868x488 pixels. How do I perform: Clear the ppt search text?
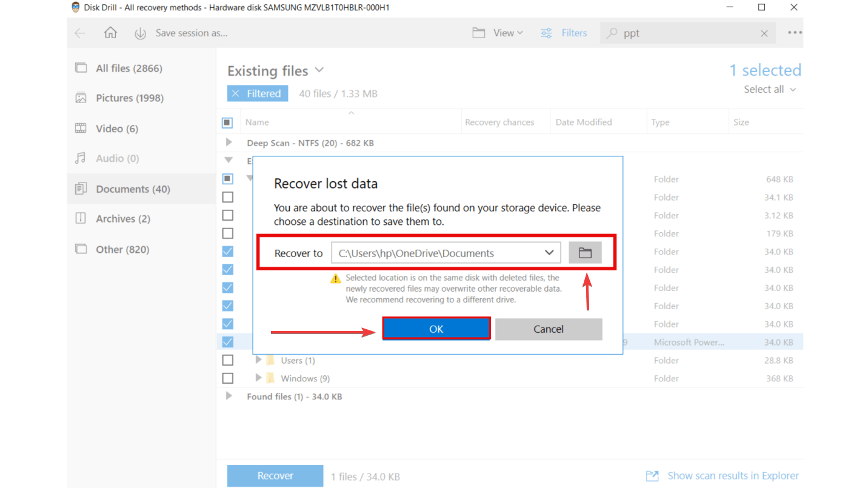point(764,34)
